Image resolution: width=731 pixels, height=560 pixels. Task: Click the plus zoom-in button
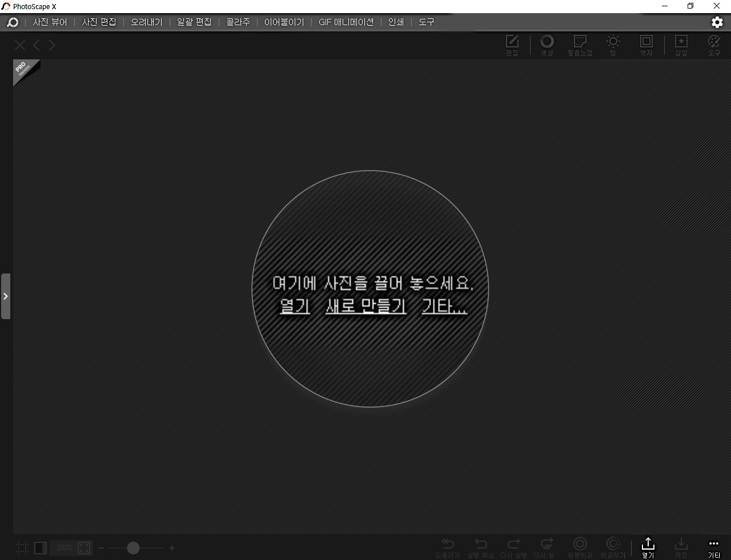[172, 548]
